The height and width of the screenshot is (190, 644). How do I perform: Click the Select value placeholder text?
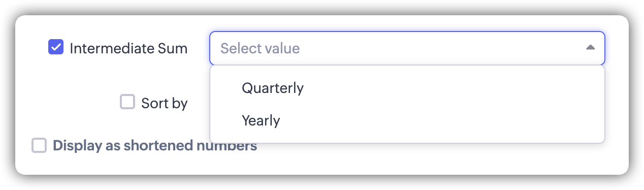[x=260, y=48]
